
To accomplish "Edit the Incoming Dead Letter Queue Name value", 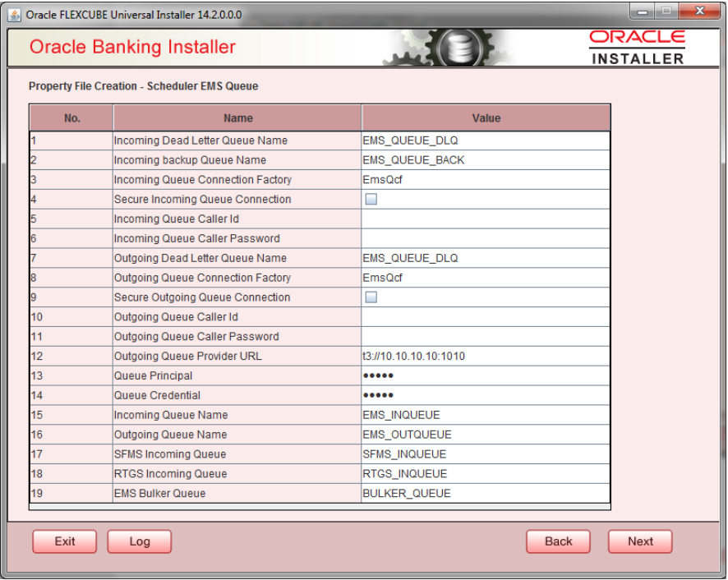I will tap(486, 140).
